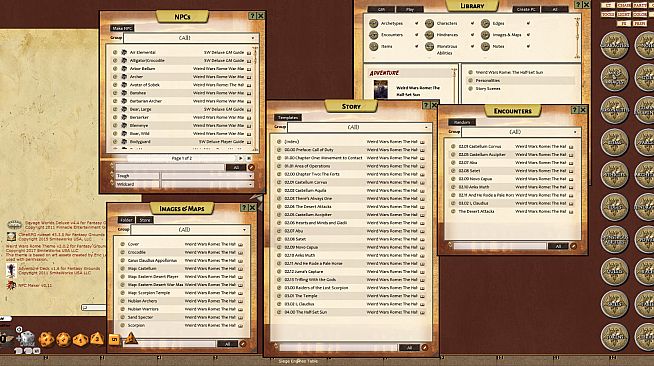Click search field in NPCs window
This screenshot has width=654, height=366.
pos(170,168)
